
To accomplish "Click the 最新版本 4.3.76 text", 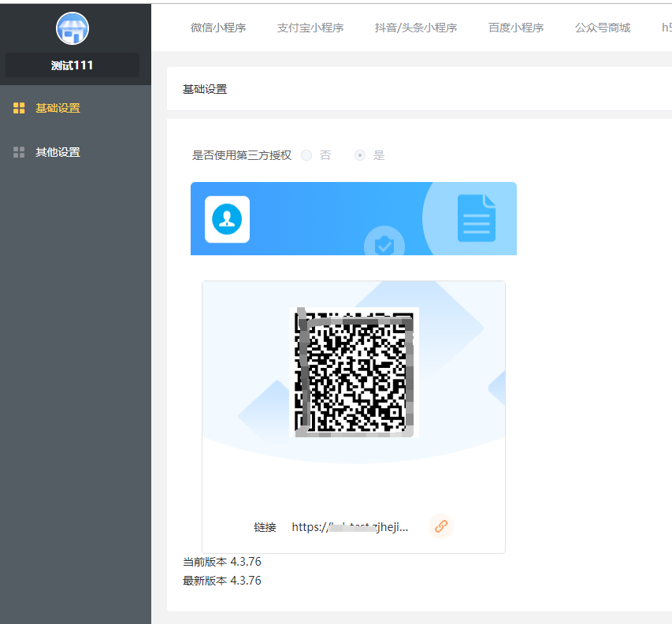I will click(222, 581).
